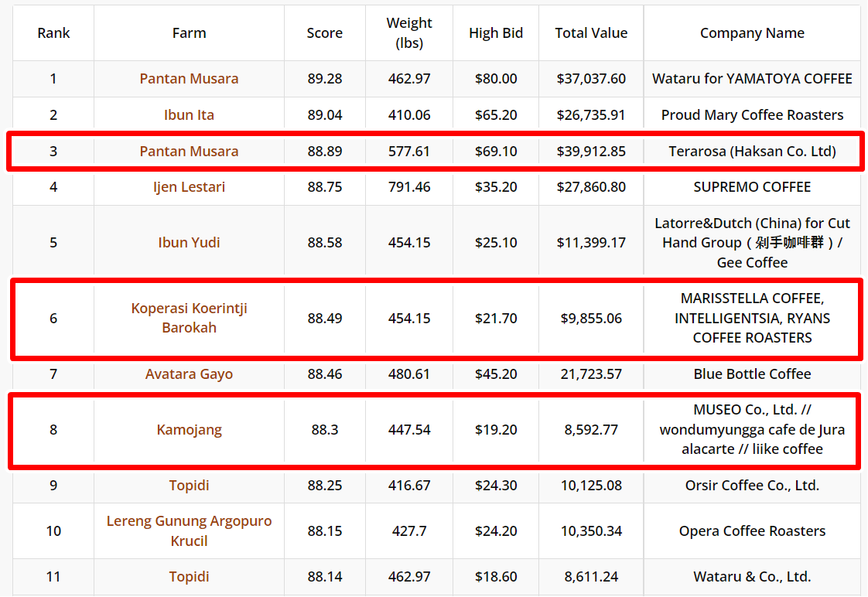Image resolution: width=868 pixels, height=597 pixels.
Task: Open the Ijen Lestari farm link
Action: point(189,187)
